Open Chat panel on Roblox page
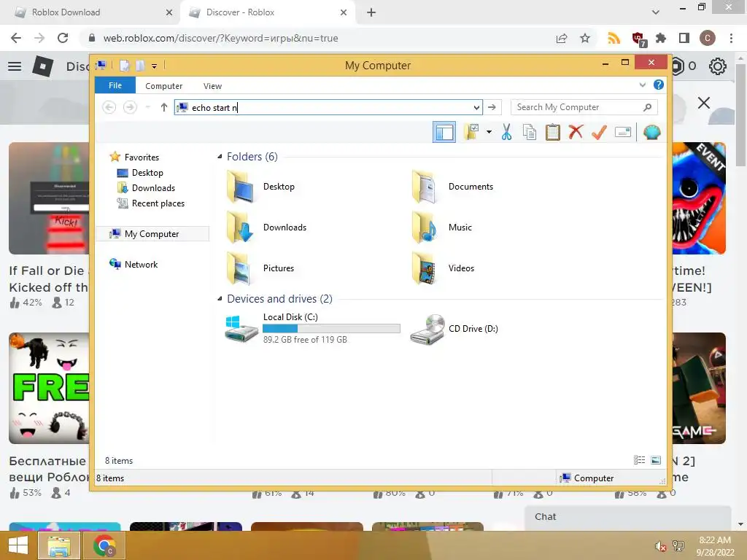This screenshot has width=747, height=560. coord(627,517)
